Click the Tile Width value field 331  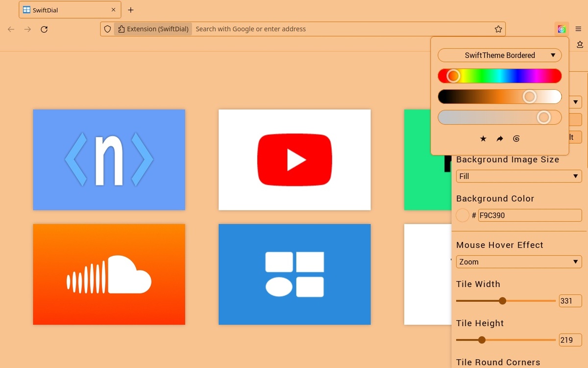tap(570, 301)
